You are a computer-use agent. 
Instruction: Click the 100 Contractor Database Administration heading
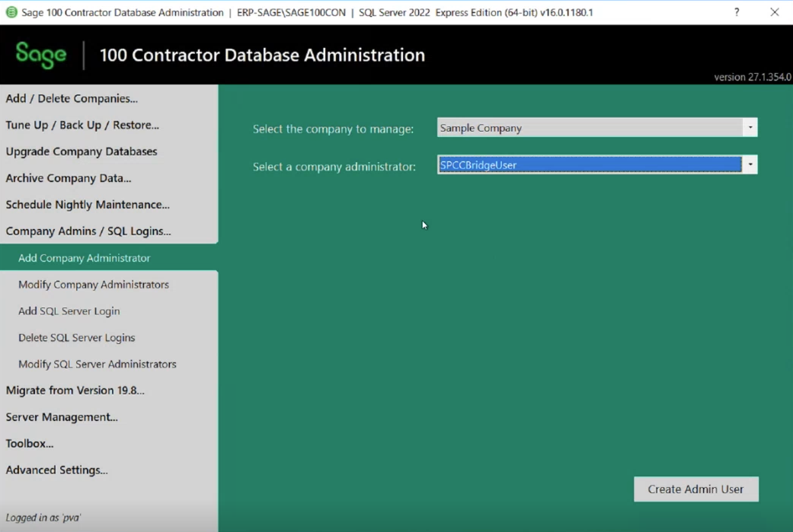(x=263, y=55)
